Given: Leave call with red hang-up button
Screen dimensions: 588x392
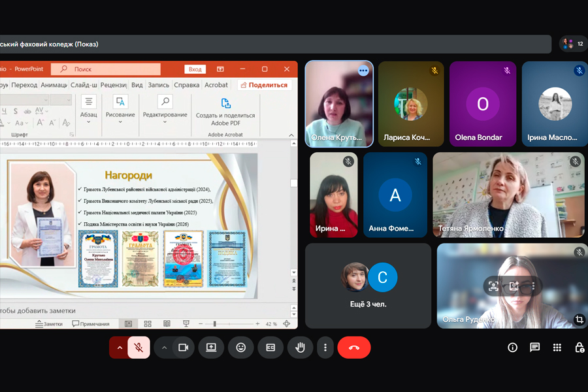Looking at the screenshot, I should coord(354,348).
